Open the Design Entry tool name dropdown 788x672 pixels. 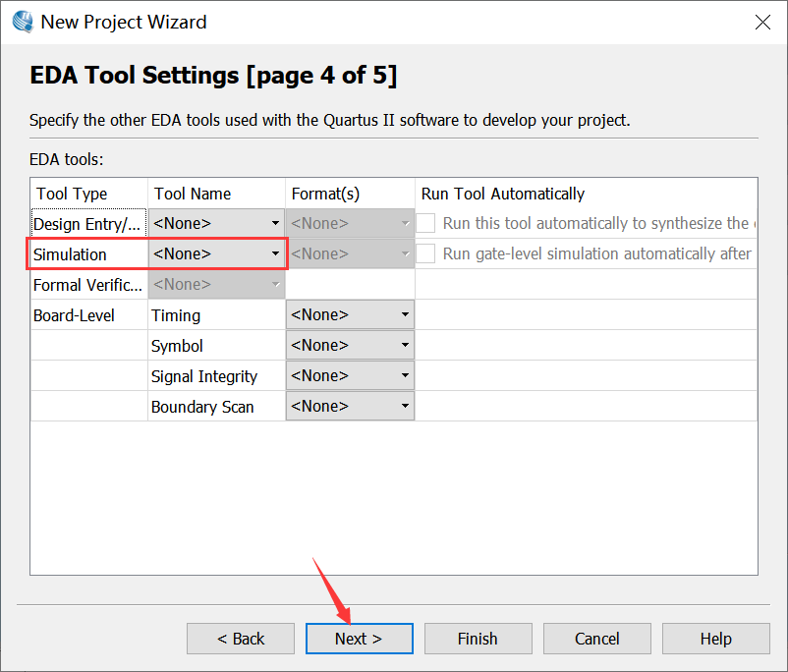[x=216, y=223]
